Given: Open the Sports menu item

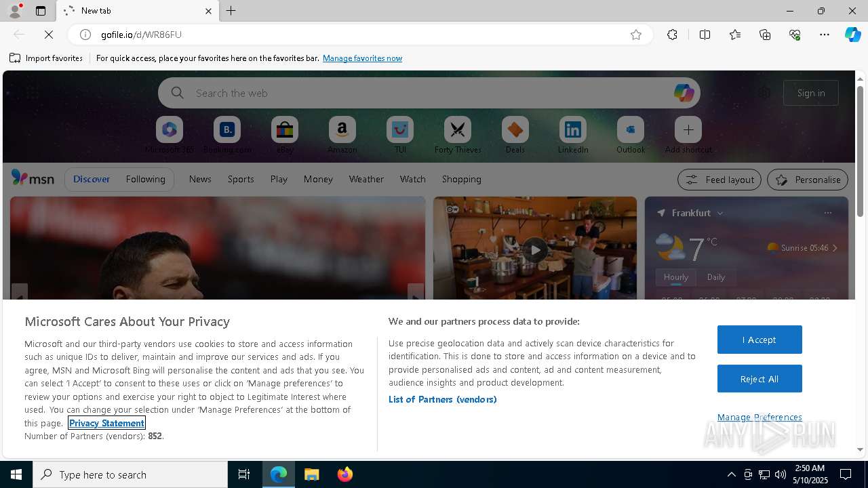Looking at the screenshot, I should 241,179.
